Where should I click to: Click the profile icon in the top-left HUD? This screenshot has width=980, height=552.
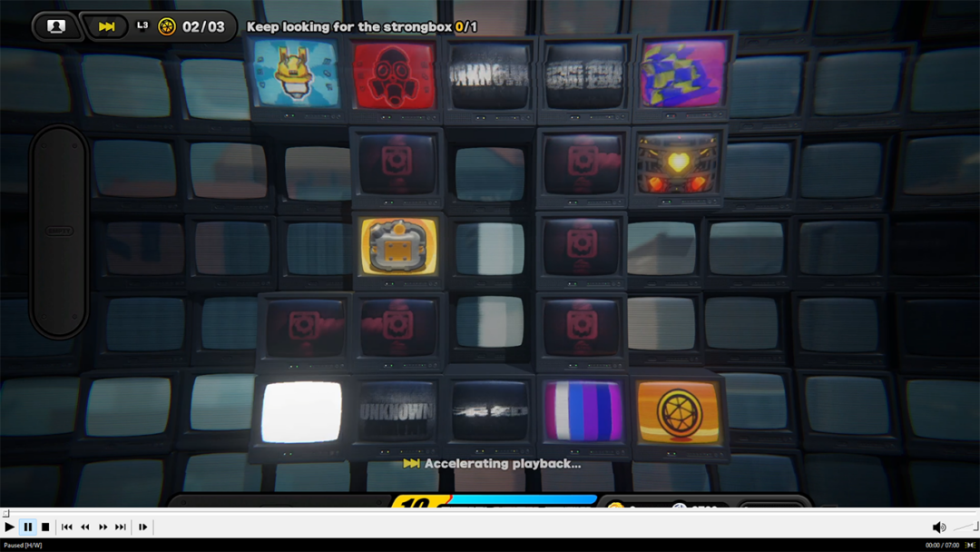click(x=56, y=26)
